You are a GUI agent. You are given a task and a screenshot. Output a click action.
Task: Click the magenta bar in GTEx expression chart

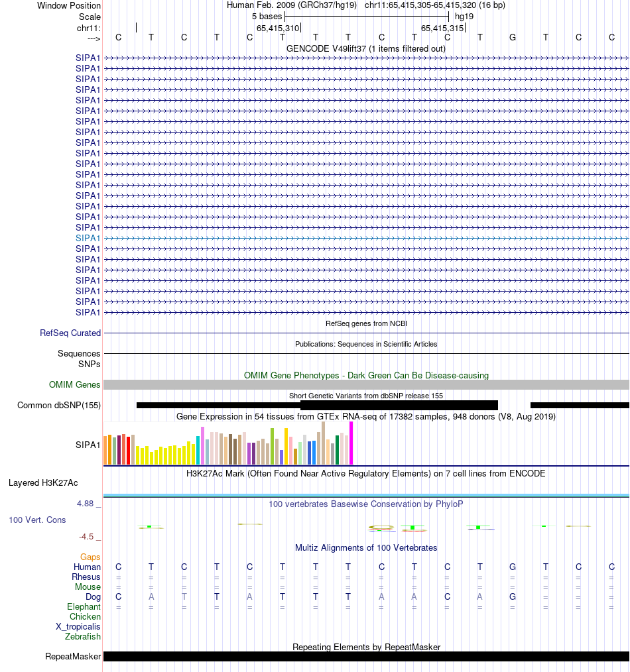(x=351, y=443)
